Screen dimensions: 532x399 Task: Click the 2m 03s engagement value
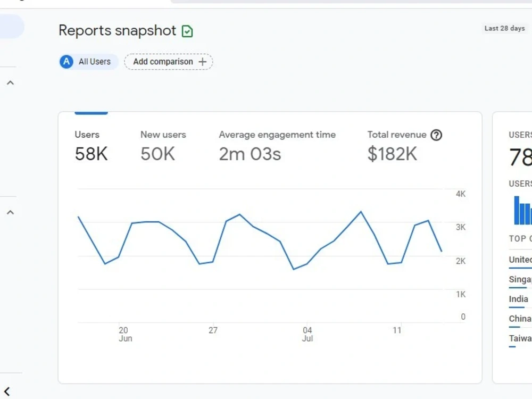click(x=250, y=154)
